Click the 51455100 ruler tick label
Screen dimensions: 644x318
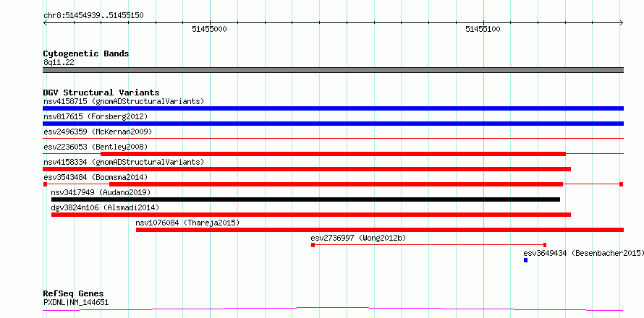click(x=483, y=30)
